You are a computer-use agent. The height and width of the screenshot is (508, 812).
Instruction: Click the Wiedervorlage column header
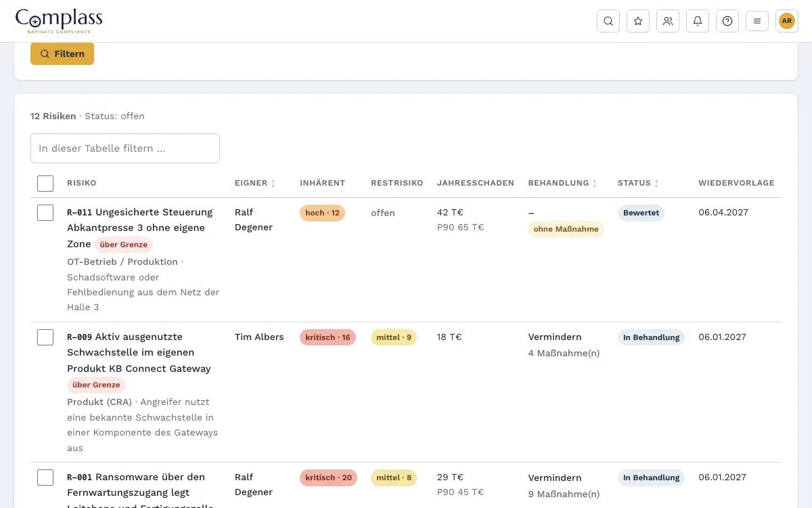[737, 183]
